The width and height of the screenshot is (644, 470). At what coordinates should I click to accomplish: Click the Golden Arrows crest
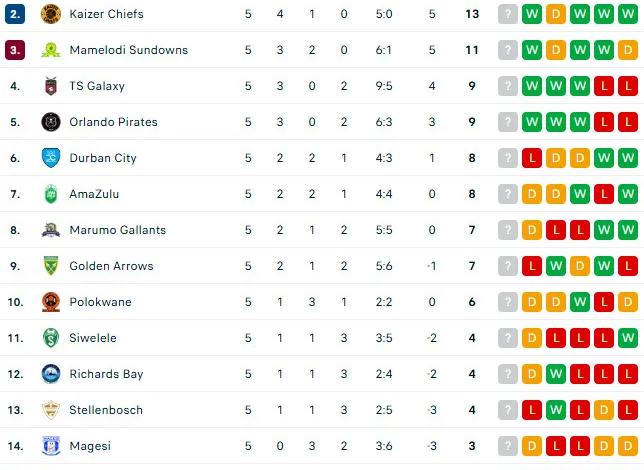click(51, 266)
